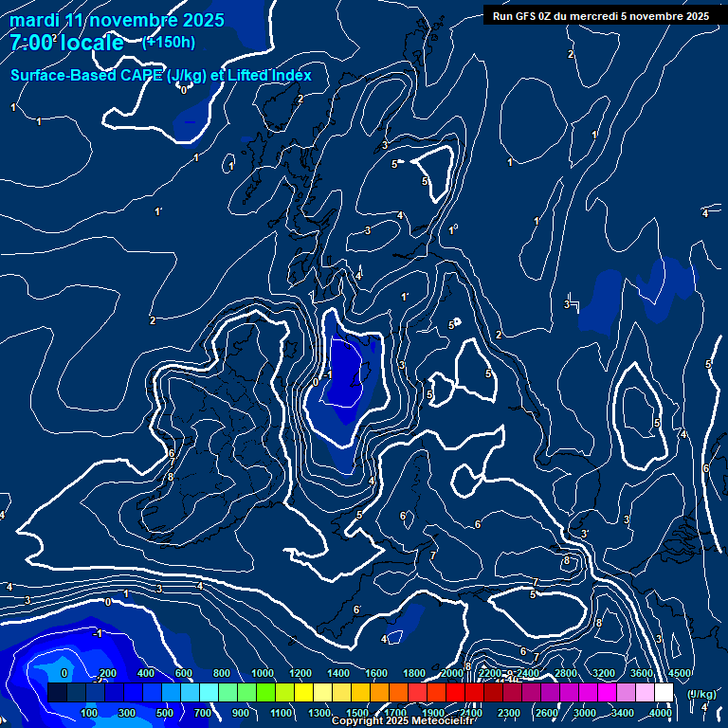Click the (+150h) forecast offset label
Screen dimensions: 728x728
168,43
